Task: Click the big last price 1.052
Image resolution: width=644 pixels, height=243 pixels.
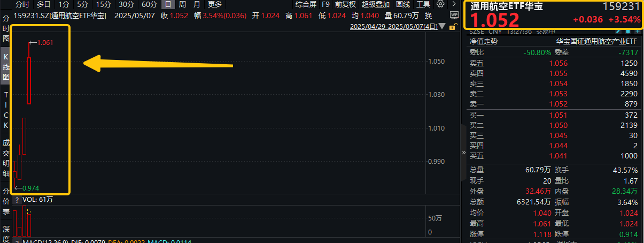Action: point(494,20)
